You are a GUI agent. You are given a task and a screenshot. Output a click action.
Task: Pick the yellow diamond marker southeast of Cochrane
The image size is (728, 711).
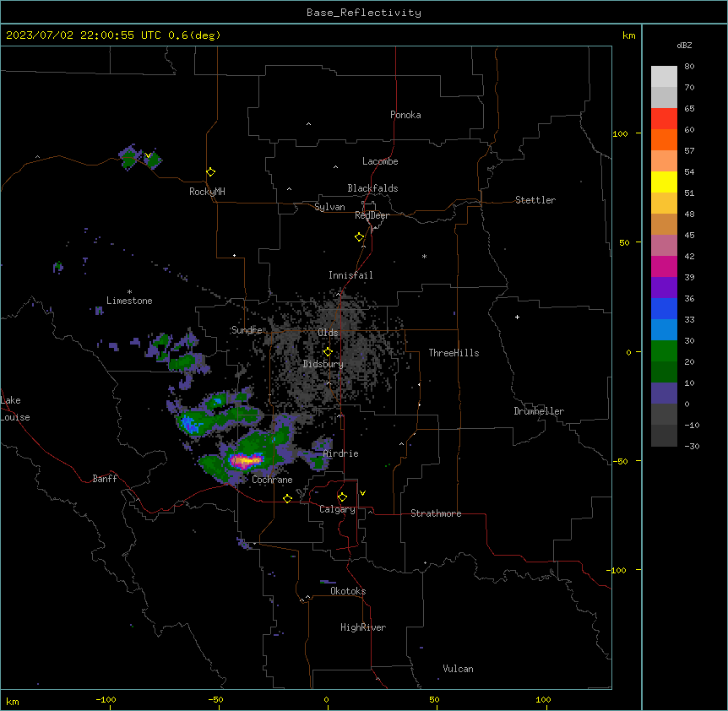click(x=287, y=499)
